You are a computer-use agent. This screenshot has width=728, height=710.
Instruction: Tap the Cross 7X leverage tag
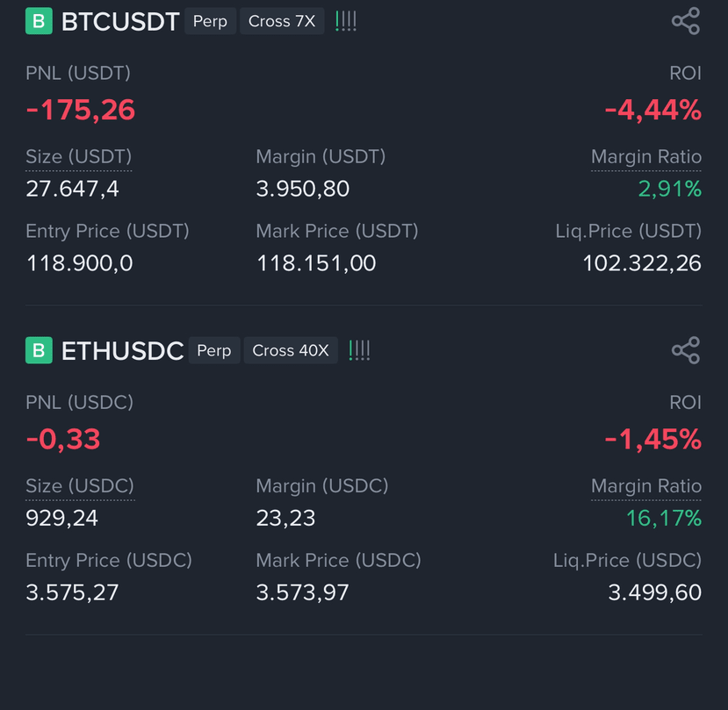[x=282, y=21]
